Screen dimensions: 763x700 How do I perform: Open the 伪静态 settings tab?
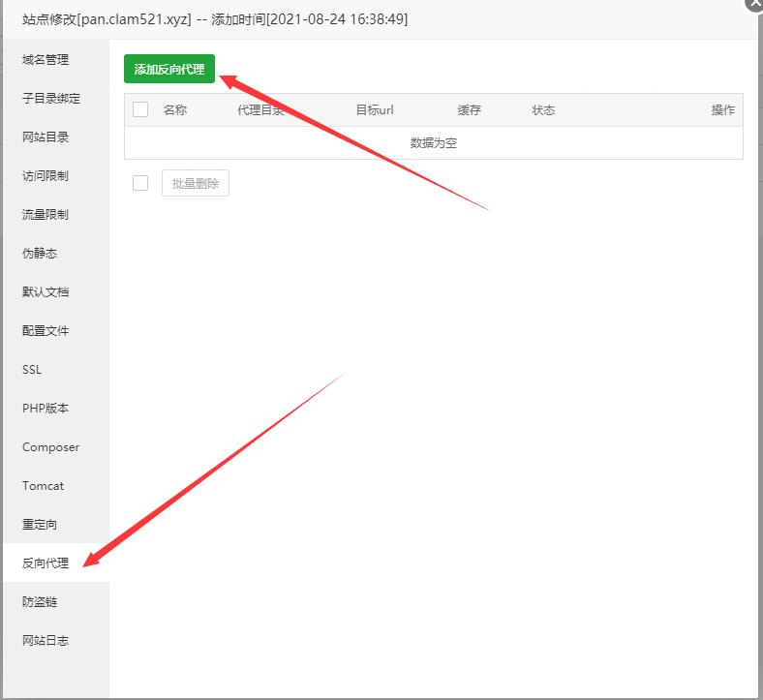pos(56,254)
